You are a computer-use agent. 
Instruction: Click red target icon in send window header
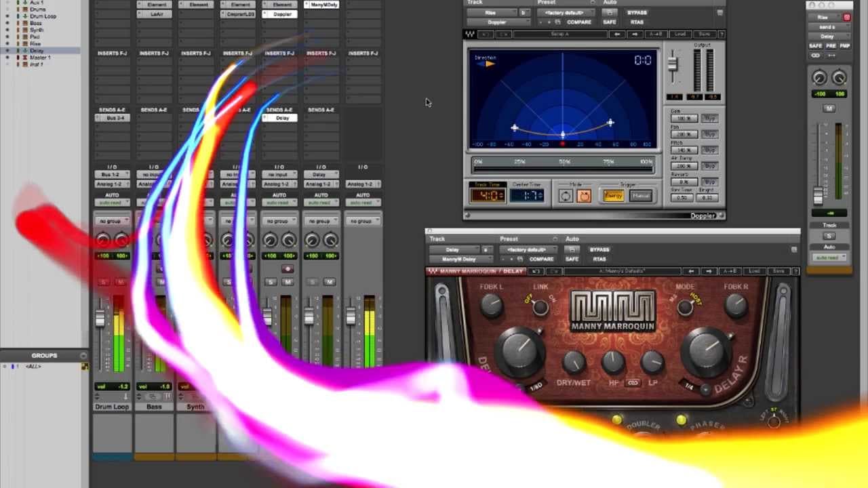(846, 17)
